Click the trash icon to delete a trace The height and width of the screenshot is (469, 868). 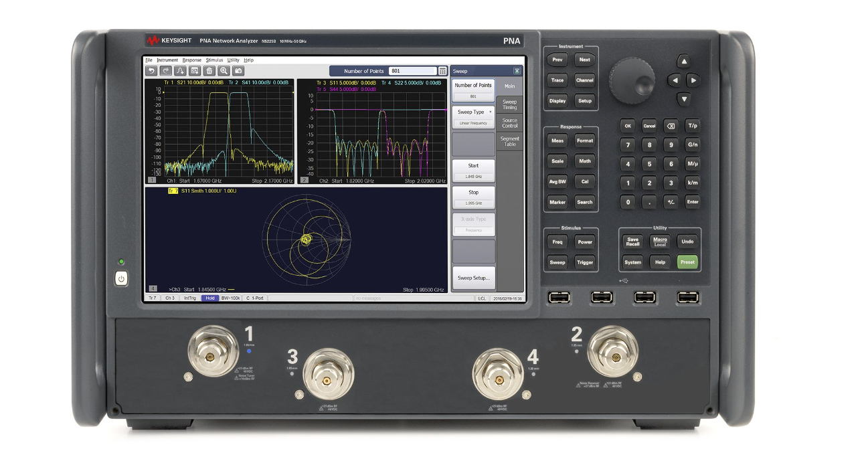pos(209,70)
